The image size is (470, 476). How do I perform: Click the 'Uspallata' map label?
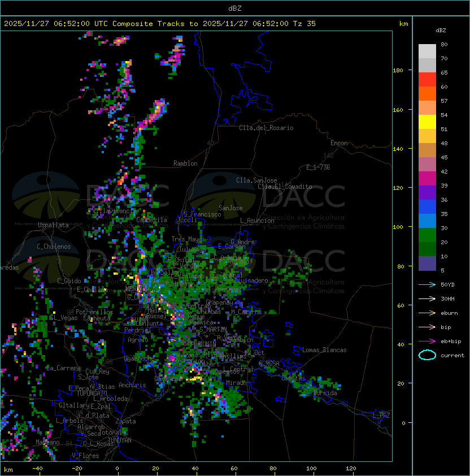[x=53, y=225]
